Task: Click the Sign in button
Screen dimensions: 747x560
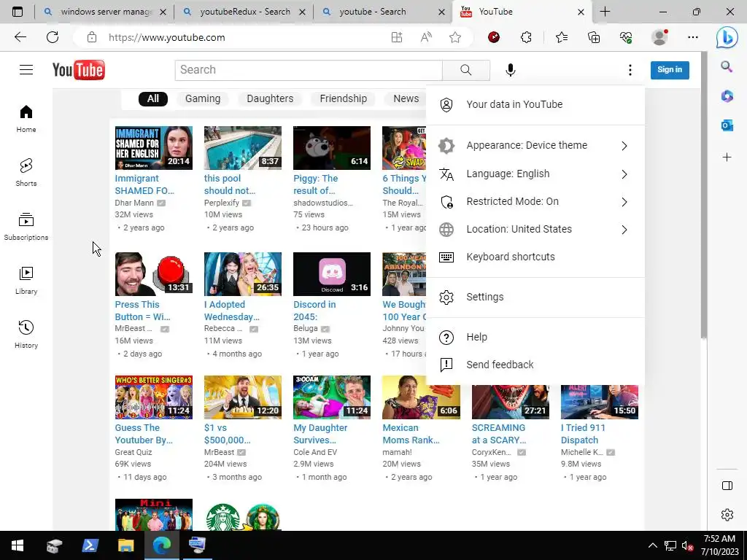Action: coord(670,70)
